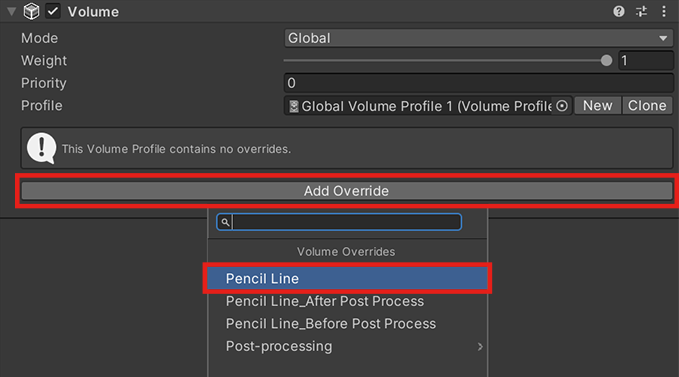Click the New profile button
The image size is (679, 377).
(598, 106)
